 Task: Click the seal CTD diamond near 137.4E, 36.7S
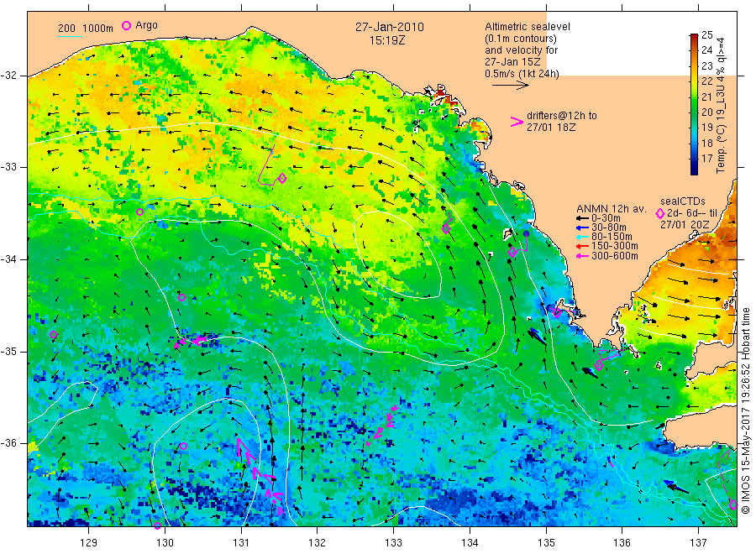[732, 504]
